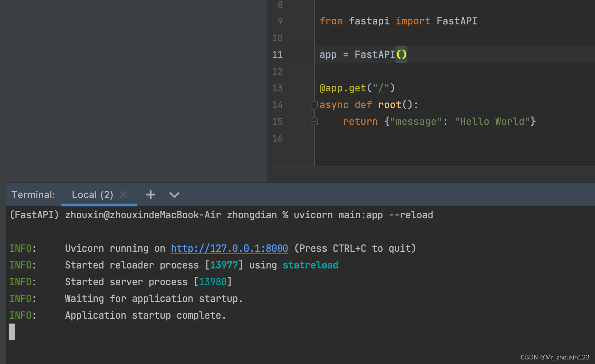Click the process ID 13980 text
The width and height of the screenshot is (595, 364).
pos(213,282)
